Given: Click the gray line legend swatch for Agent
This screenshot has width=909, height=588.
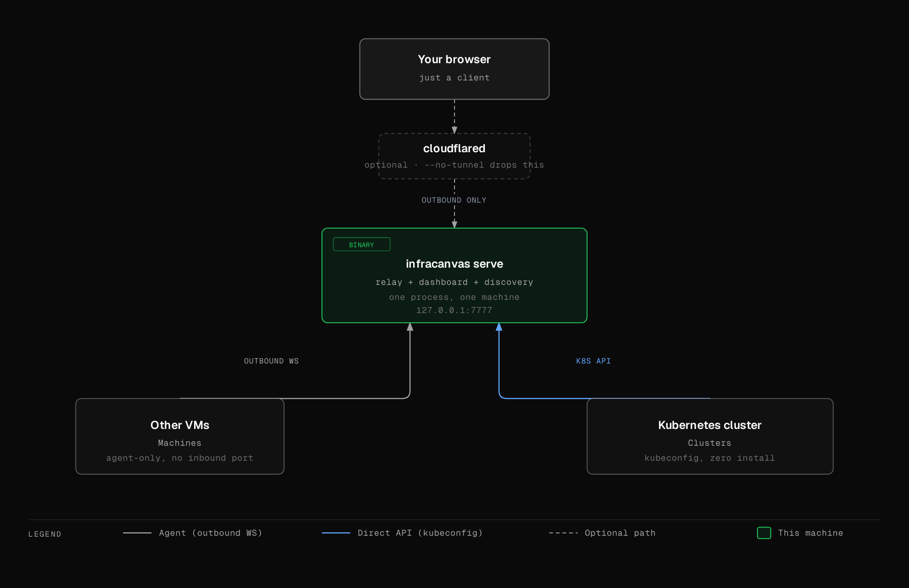Looking at the screenshot, I should pyautogui.click(x=137, y=533).
